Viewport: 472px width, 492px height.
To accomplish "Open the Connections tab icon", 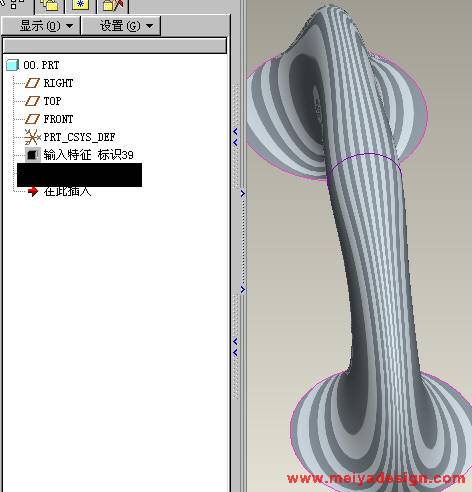I will [113, 5].
